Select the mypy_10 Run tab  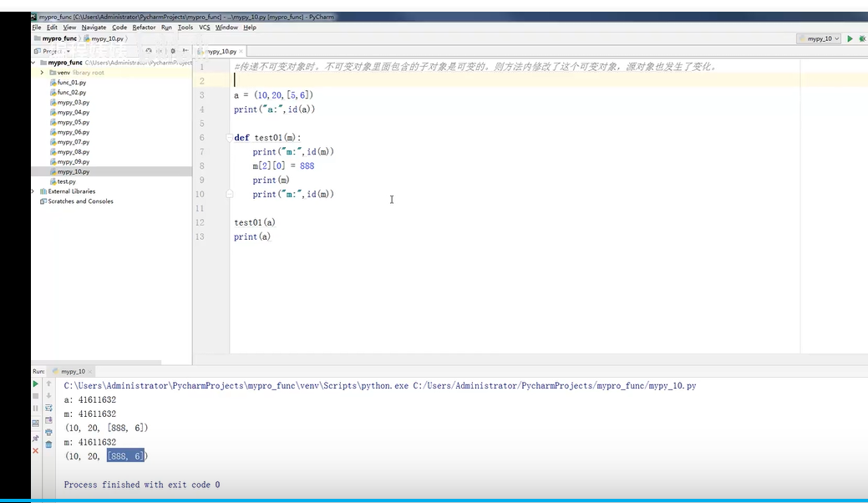(x=73, y=371)
